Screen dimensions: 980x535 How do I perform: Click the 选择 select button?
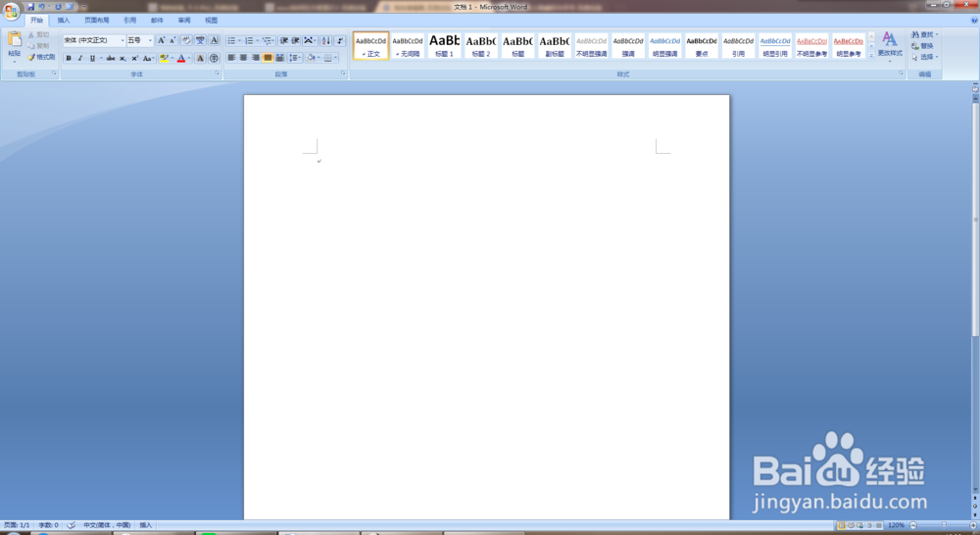tap(924, 57)
